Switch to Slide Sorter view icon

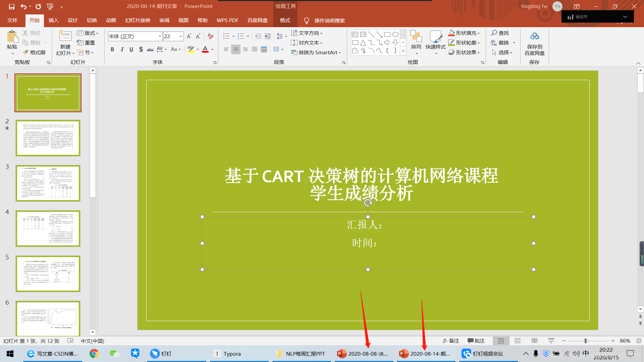(x=518, y=341)
